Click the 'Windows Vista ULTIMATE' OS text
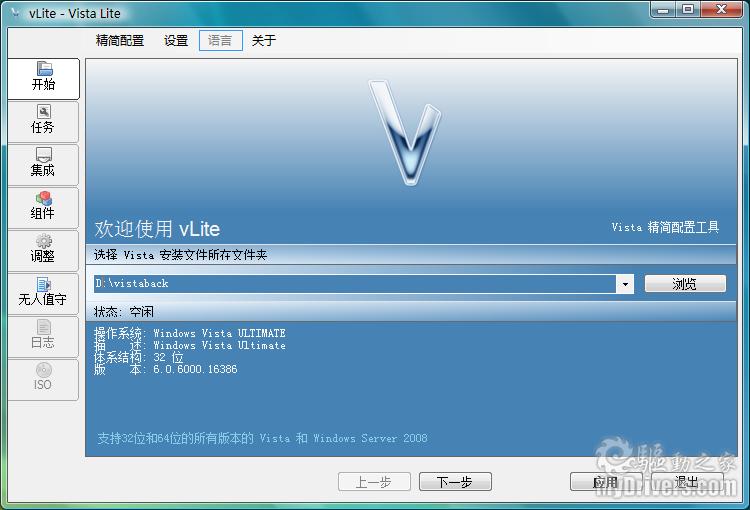 tap(219, 333)
